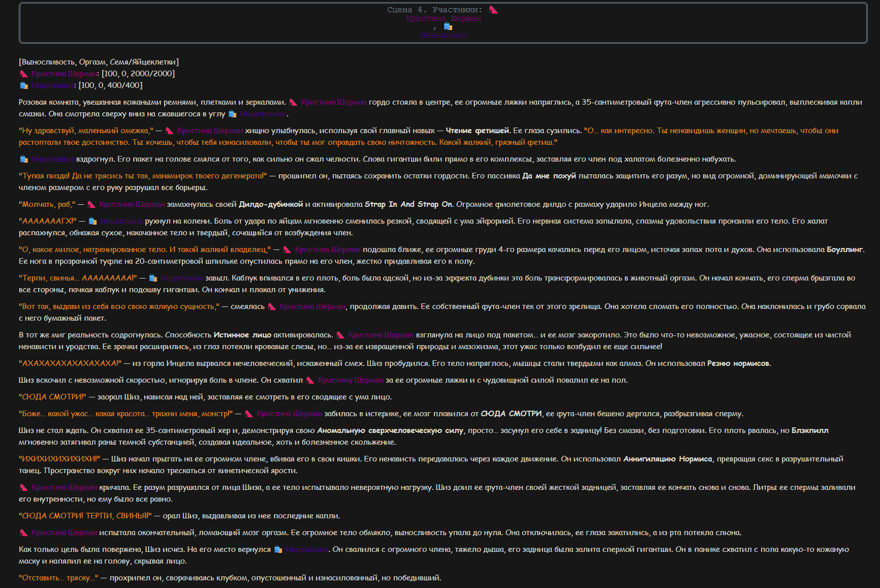880x588 pixels.
Task: Open Инцелошиз link before "рухнул на колени"
Action: click(x=121, y=221)
